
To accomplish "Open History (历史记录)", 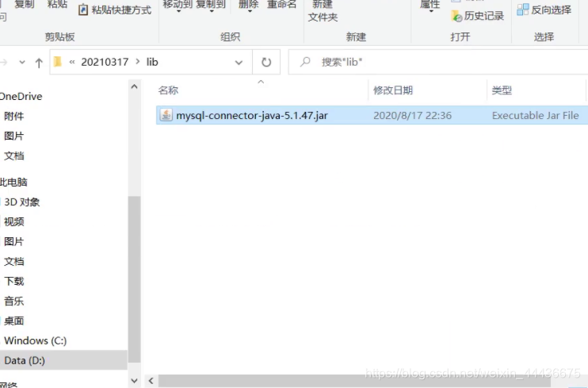I will coord(478,16).
